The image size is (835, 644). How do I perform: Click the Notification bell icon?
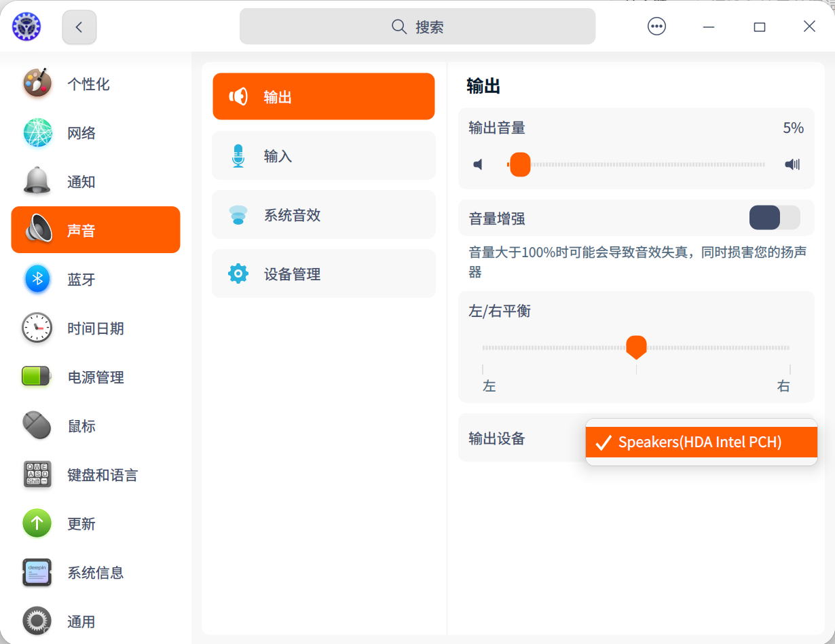coord(37,181)
